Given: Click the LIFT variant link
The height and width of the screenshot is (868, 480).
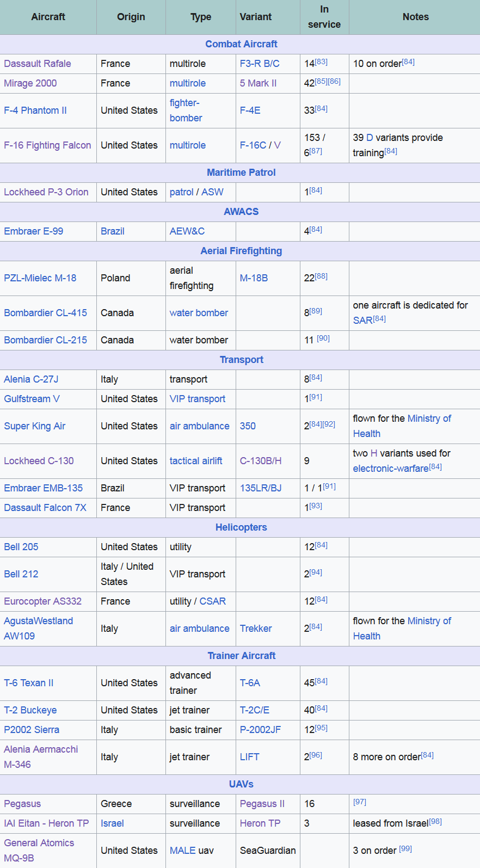Looking at the screenshot, I should 250,757.
